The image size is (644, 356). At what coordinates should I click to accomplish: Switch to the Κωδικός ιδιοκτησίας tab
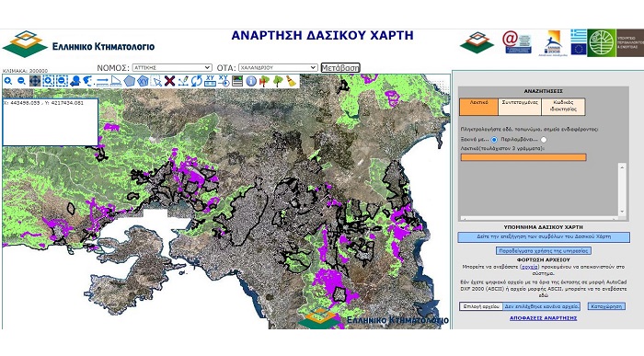[563, 107]
